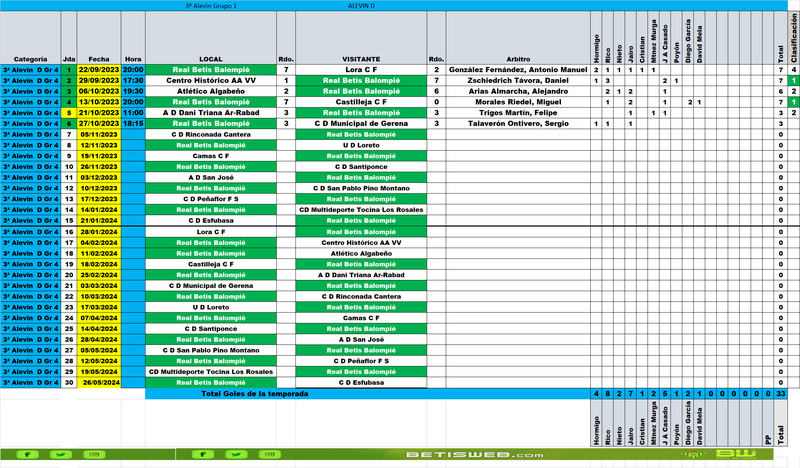Click the Clasificación column header
Viewport: 800px width, 468px height.
[794, 38]
